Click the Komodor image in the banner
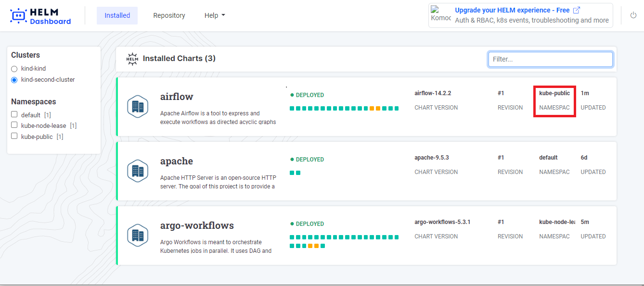 pyautogui.click(x=441, y=14)
